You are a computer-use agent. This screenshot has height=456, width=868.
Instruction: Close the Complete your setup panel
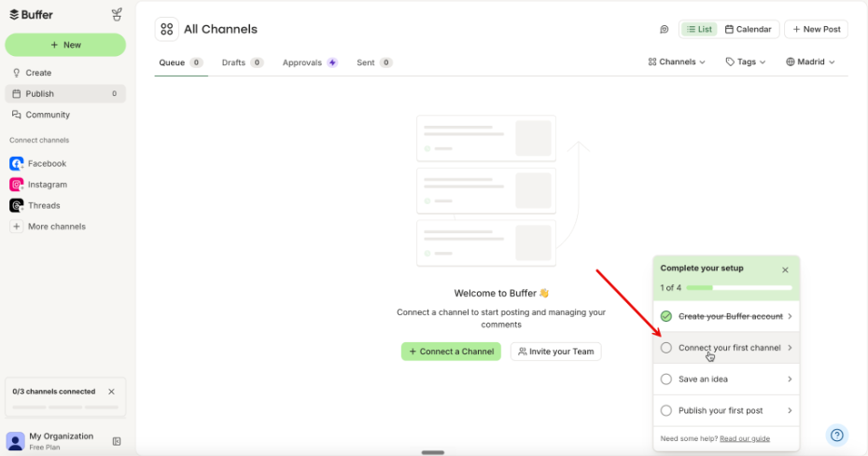coord(785,270)
